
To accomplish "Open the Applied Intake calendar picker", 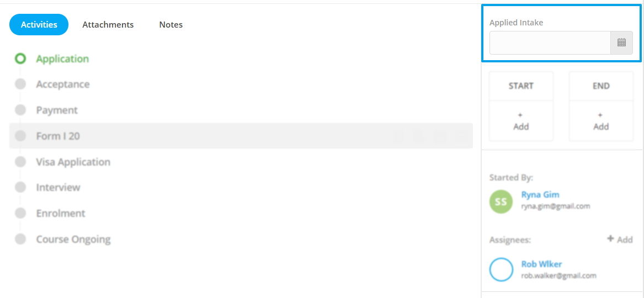I will (621, 42).
